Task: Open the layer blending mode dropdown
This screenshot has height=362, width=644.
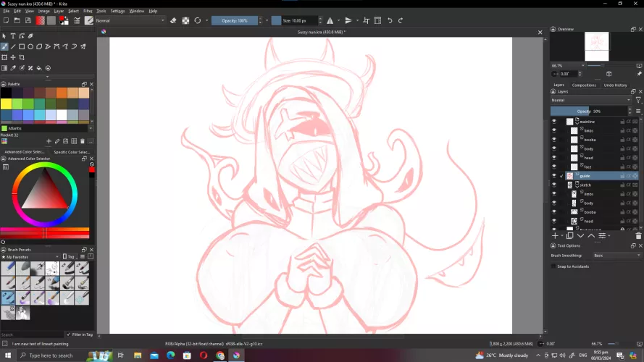Action: (x=591, y=100)
